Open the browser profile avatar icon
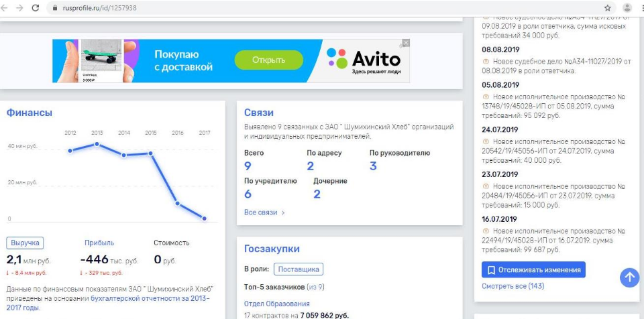This screenshot has height=319, width=644. tap(627, 7)
